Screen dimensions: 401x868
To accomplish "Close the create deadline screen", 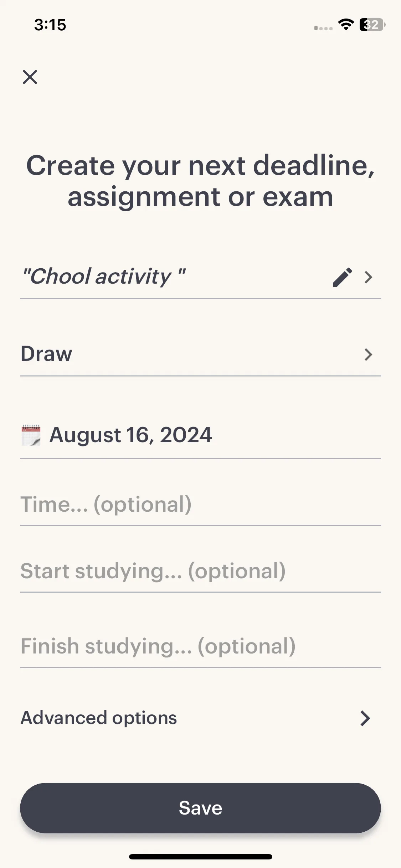I will [x=30, y=77].
